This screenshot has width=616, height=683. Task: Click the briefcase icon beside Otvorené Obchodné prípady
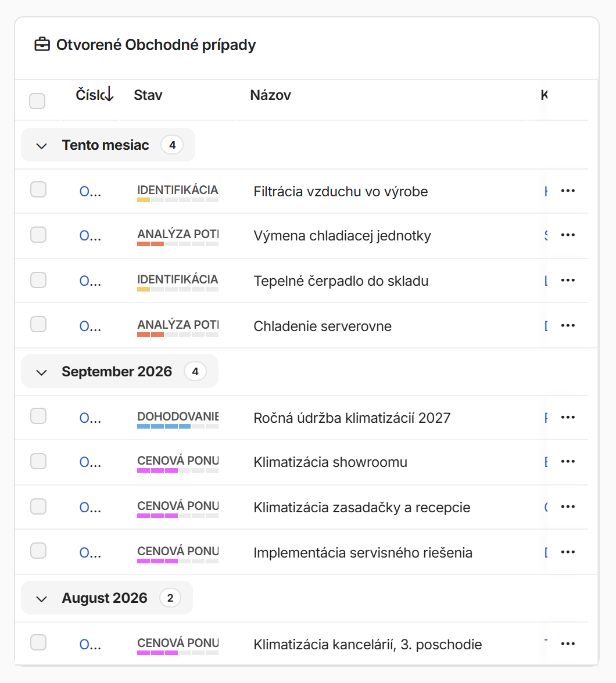pyautogui.click(x=42, y=44)
